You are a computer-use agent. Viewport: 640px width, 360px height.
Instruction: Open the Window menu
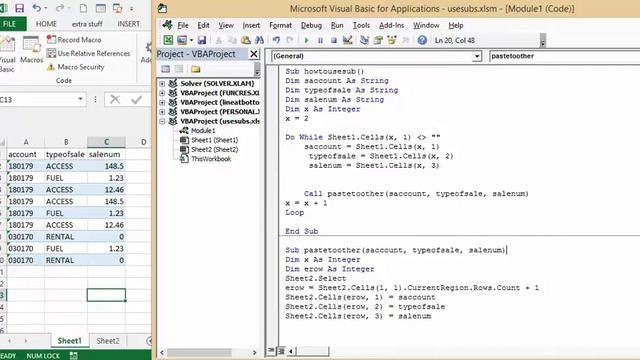(x=426, y=25)
